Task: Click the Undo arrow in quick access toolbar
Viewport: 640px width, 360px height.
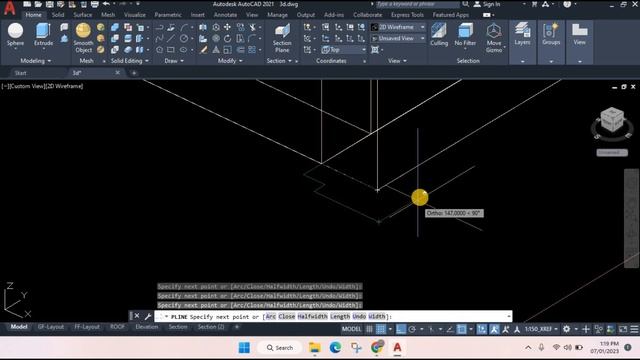Action: (106, 4)
